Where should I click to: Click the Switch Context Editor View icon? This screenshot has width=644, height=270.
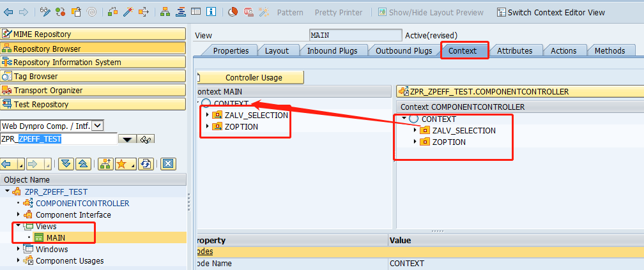(550, 12)
